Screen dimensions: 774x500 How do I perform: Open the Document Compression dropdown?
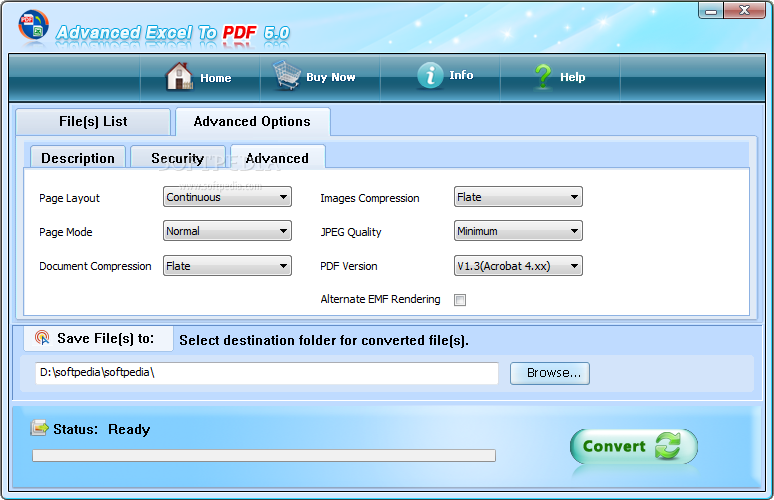[227, 266]
